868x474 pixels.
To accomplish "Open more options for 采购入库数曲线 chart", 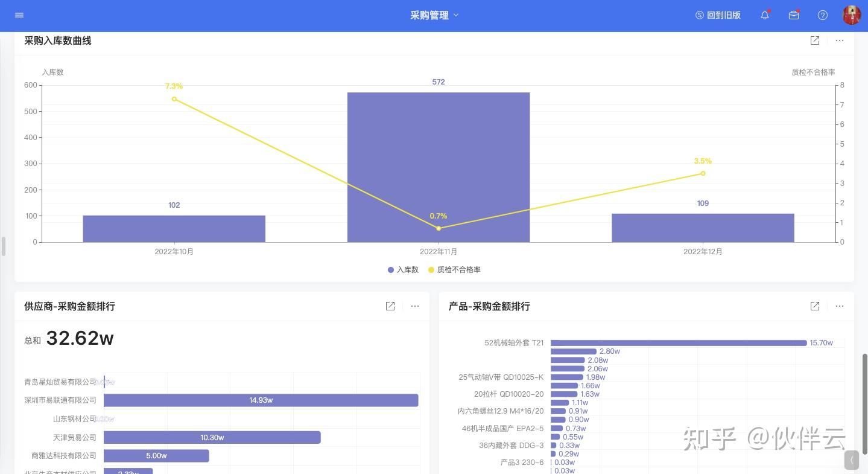I will pyautogui.click(x=839, y=40).
